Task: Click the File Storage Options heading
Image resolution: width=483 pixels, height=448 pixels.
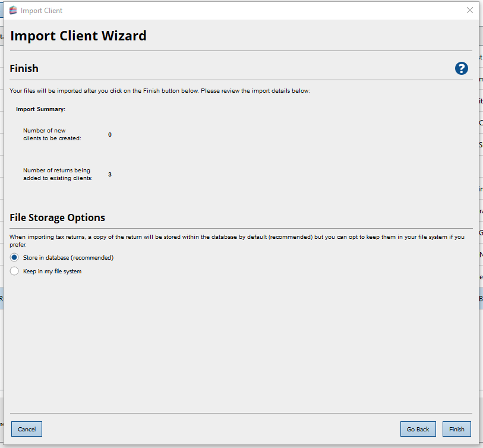Action: (x=58, y=217)
